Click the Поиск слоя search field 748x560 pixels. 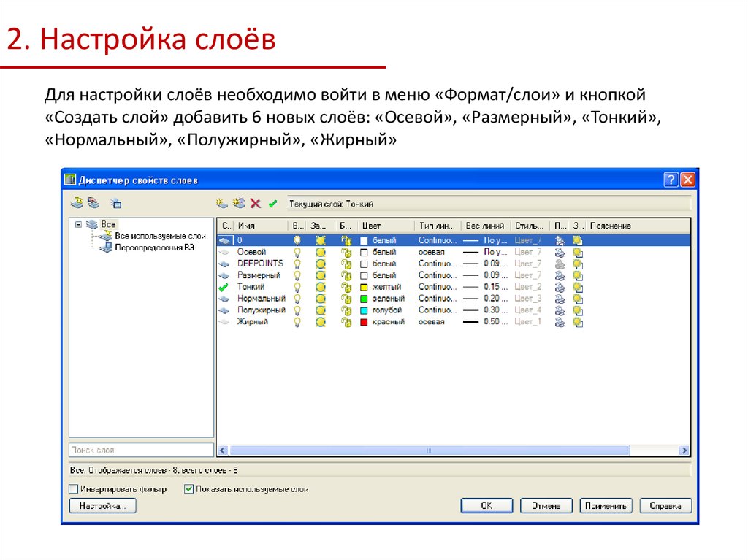click(141, 450)
